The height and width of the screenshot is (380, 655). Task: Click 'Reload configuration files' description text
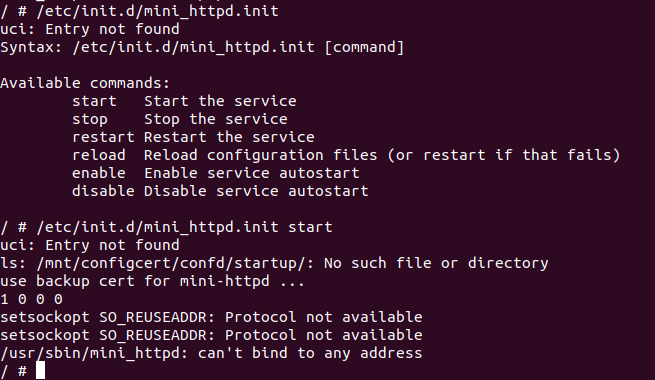pyautogui.click(x=261, y=155)
